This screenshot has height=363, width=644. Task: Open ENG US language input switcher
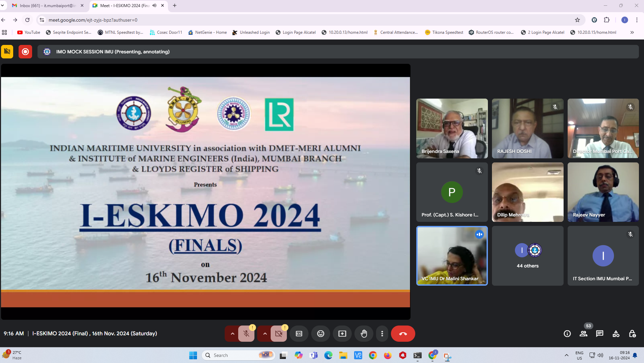coord(579,355)
